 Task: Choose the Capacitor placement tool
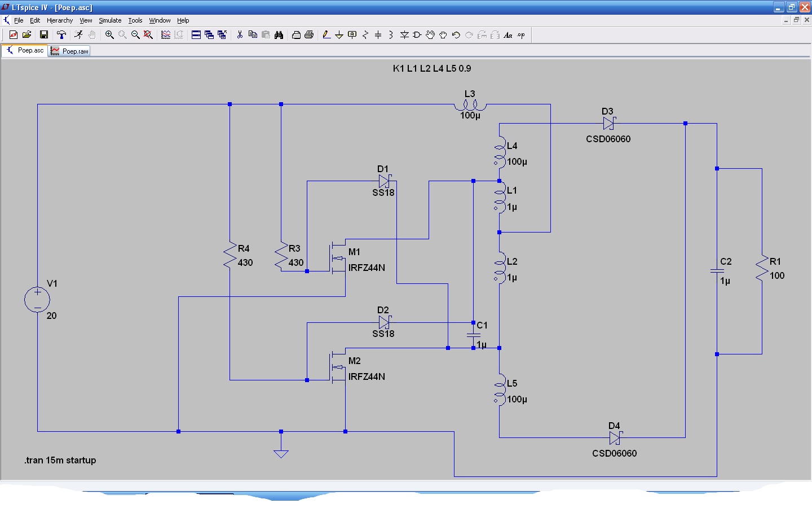(x=378, y=35)
